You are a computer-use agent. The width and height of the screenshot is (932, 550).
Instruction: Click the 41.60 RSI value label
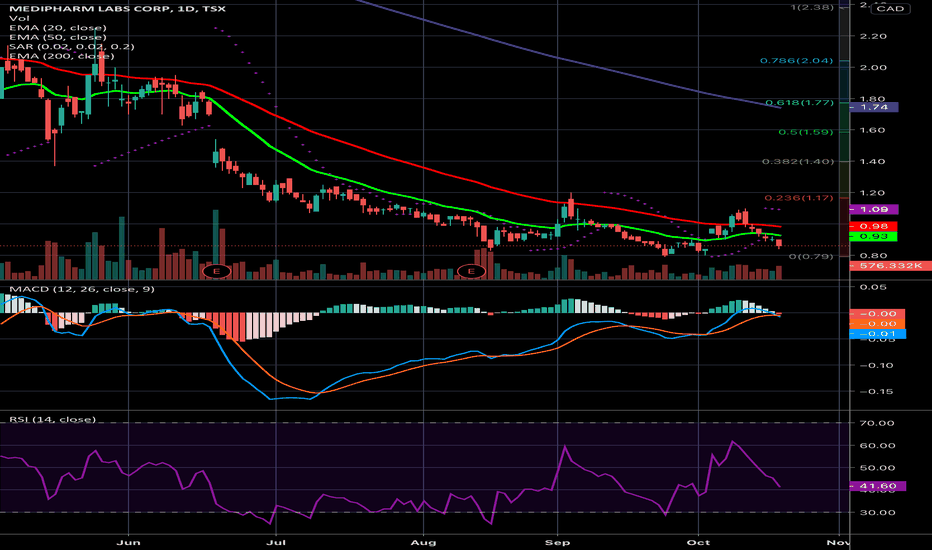coord(877,486)
